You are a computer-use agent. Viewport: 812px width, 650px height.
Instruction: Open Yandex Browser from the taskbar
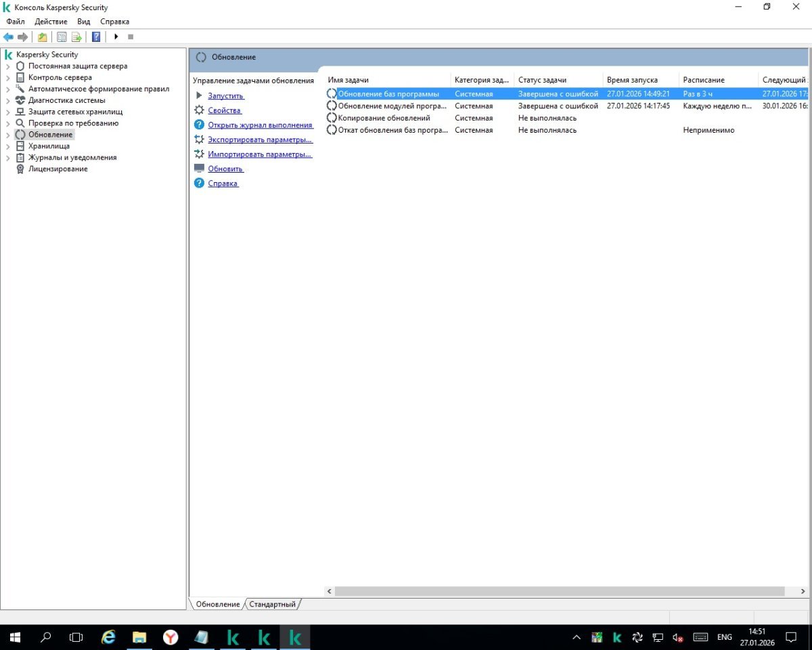[x=171, y=637]
